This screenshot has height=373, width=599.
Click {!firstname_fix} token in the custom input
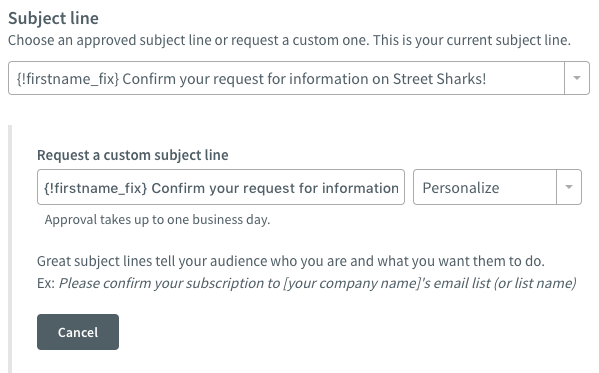click(x=96, y=188)
